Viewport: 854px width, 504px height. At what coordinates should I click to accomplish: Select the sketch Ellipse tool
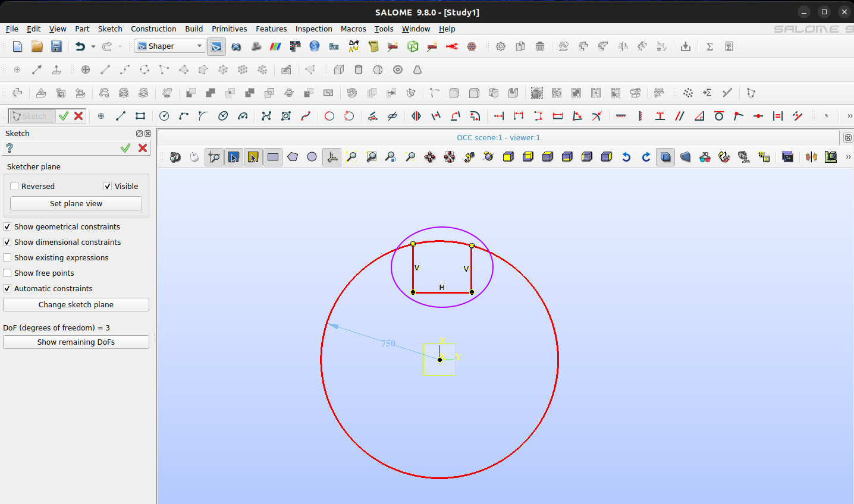pyautogui.click(x=223, y=116)
